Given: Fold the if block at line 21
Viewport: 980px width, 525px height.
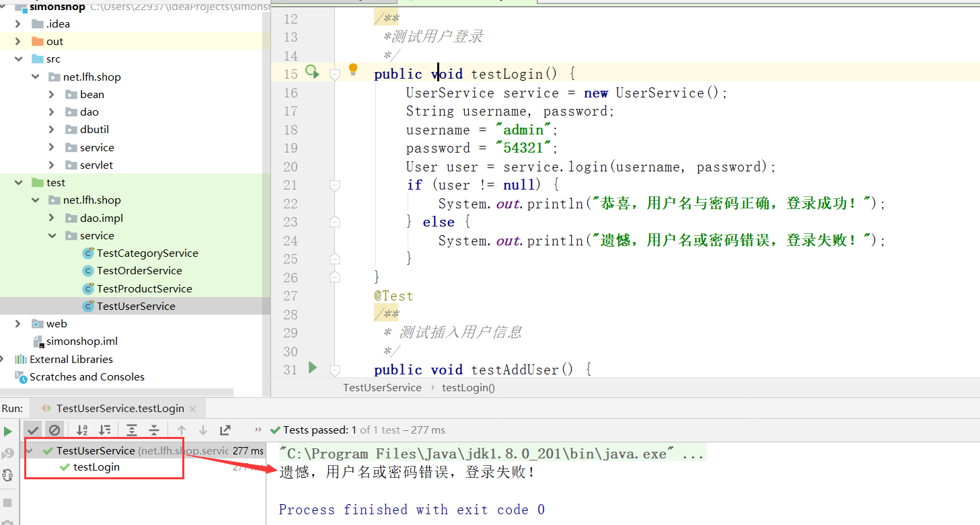Looking at the screenshot, I should 335,185.
